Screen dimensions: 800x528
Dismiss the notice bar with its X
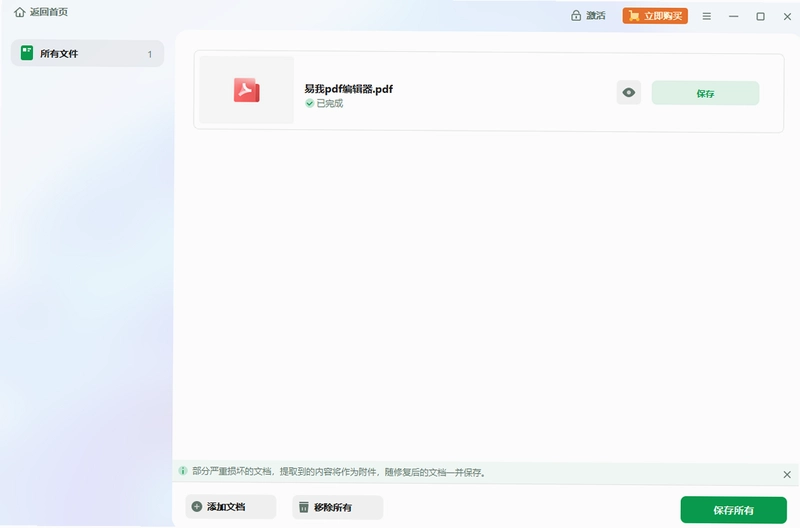pyautogui.click(x=787, y=474)
